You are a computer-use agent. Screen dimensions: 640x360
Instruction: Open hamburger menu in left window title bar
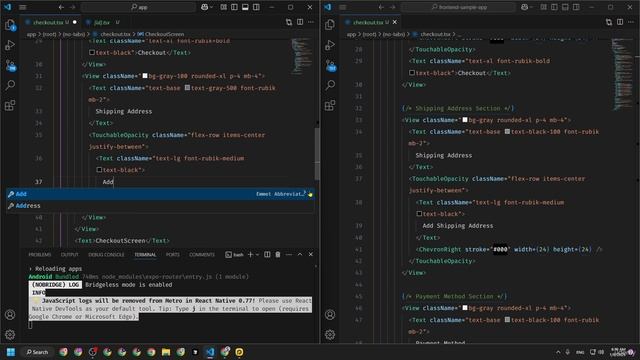[x=22, y=7]
